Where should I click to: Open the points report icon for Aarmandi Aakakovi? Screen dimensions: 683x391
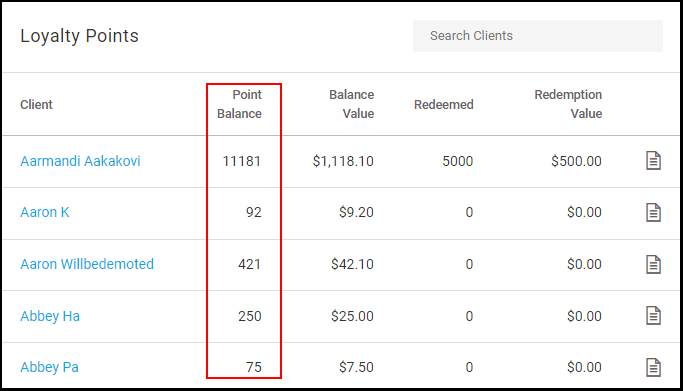pyautogui.click(x=653, y=161)
